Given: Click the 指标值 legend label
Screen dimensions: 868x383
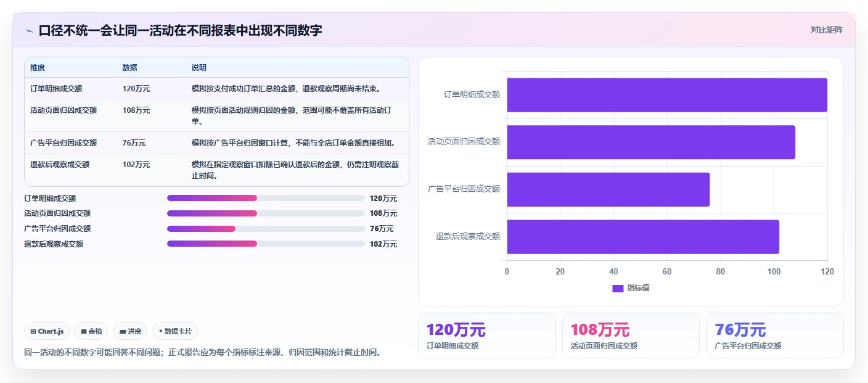Looking at the screenshot, I should [x=638, y=289].
